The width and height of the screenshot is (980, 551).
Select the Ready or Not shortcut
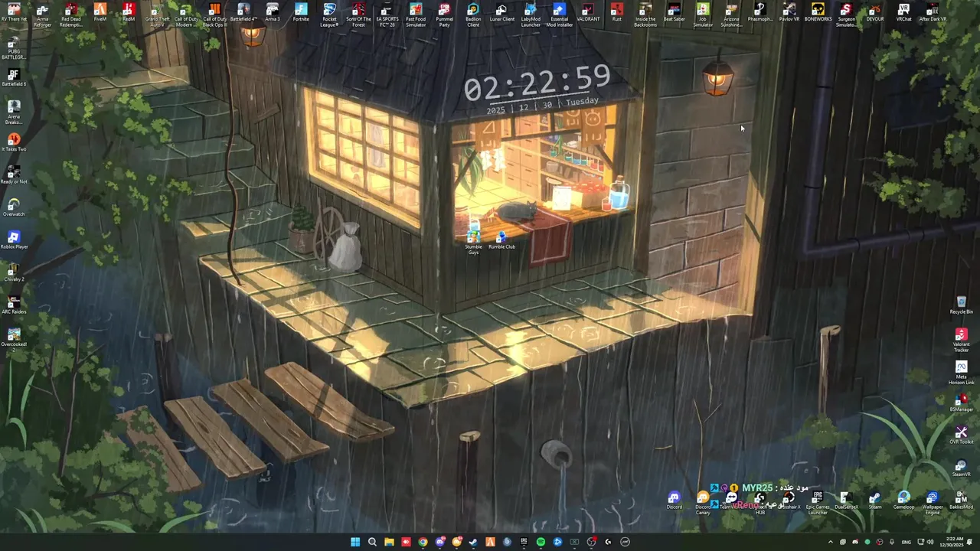[14, 175]
